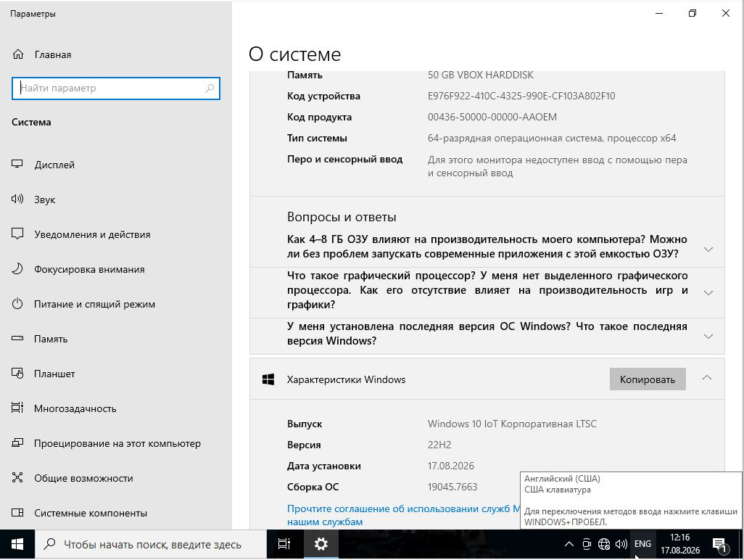Click the Meet Now tray icon
744x560 pixels.
point(587,544)
